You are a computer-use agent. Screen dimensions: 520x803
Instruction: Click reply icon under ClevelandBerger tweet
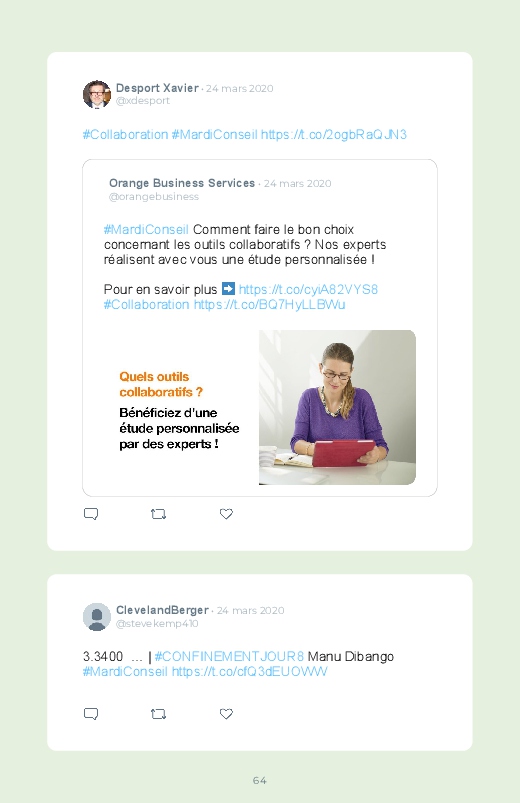click(91, 714)
